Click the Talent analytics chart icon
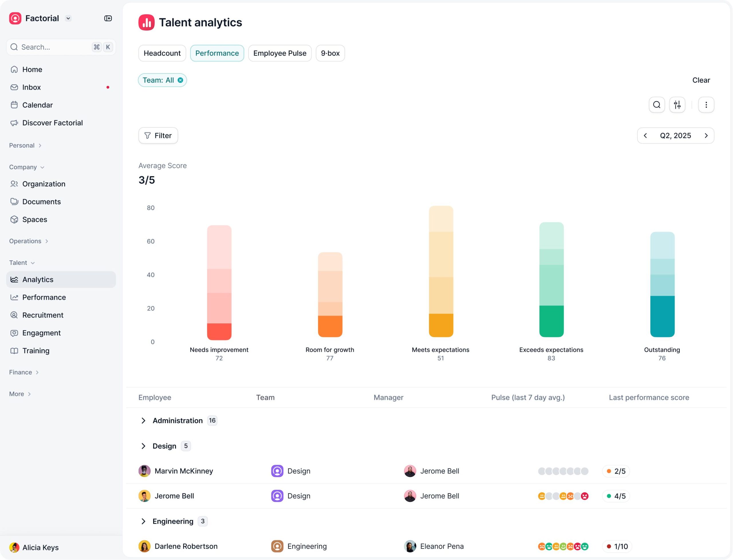This screenshot has width=733, height=560. click(x=146, y=22)
